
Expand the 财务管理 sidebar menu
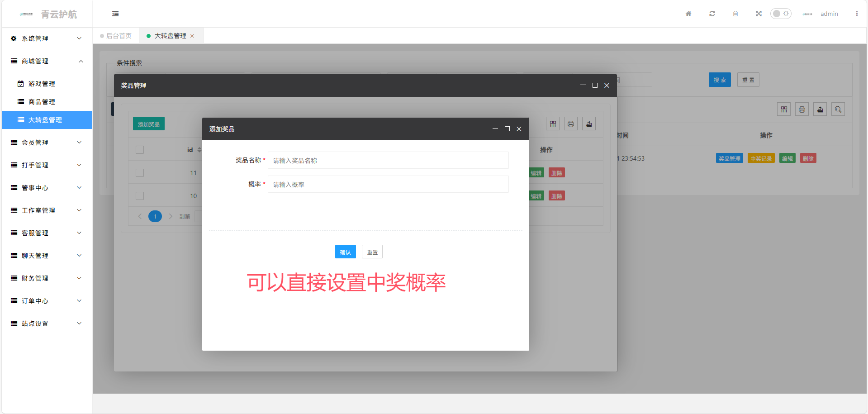pyautogui.click(x=47, y=278)
